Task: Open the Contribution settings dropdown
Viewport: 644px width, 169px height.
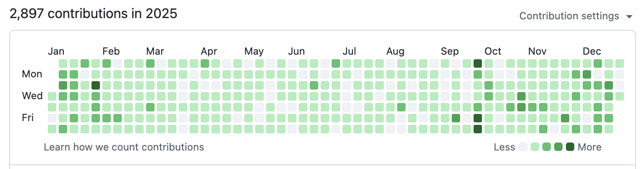Action: point(576,16)
